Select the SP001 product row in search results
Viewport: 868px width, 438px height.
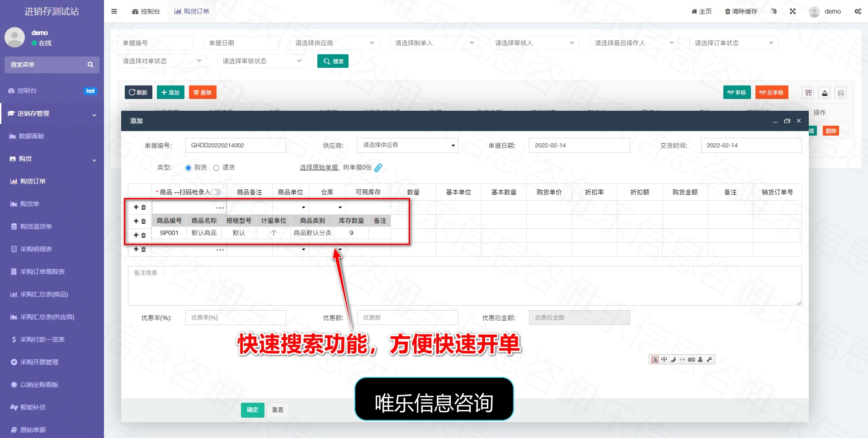pyautogui.click(x=271, y=233)
